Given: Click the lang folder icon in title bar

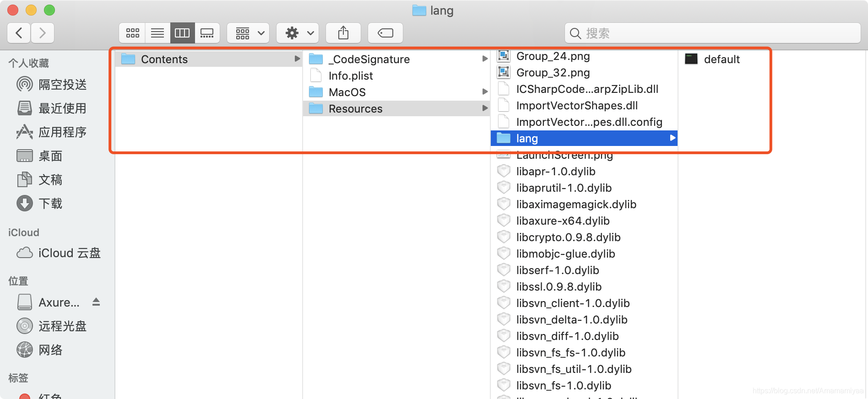Looking at the screenshot, I should coord(419,10).
